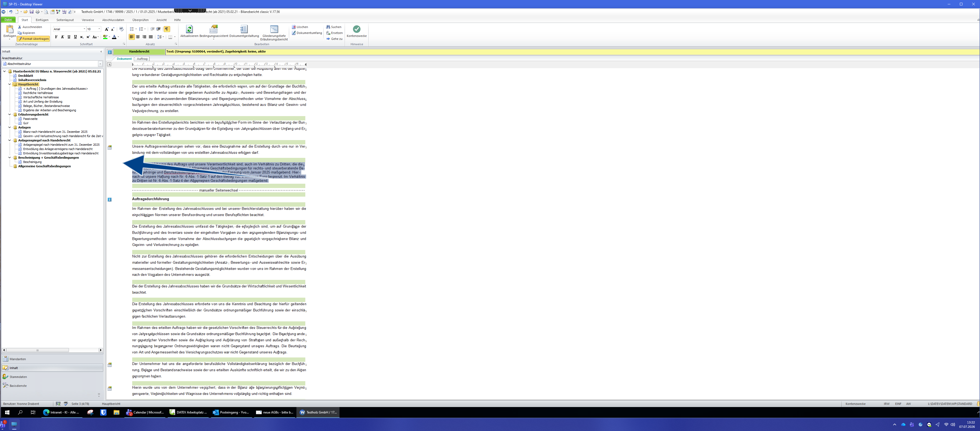
Task: Toggle single underline formatting
Action: (x=69, y=37)
